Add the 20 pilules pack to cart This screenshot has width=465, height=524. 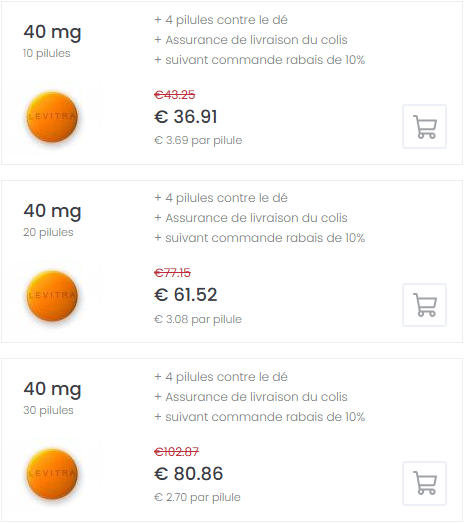pyautogui.click(x=424, y=305)
